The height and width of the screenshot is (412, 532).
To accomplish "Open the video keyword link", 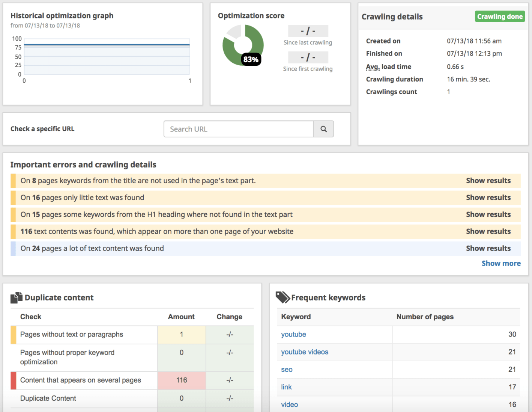I will (x=289, y=404).
